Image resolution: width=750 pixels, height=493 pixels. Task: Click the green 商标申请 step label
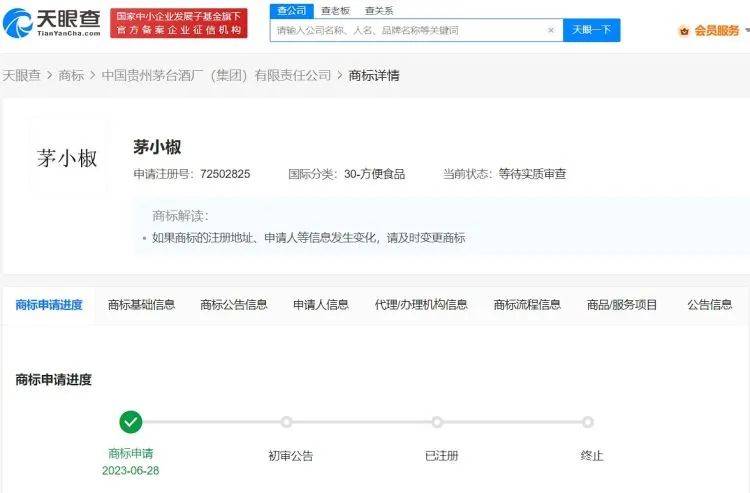(x=131, y=453)
